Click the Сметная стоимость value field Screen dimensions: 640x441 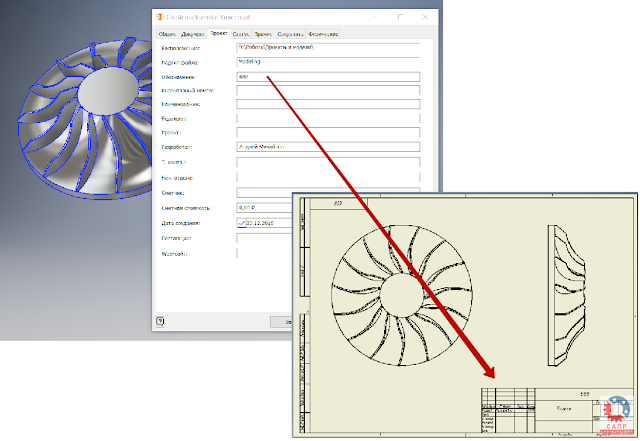coord(264,208)
